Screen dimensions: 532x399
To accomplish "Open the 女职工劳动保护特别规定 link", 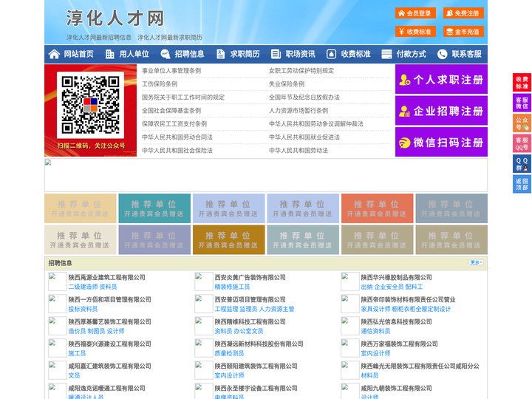I will (301, 71).
